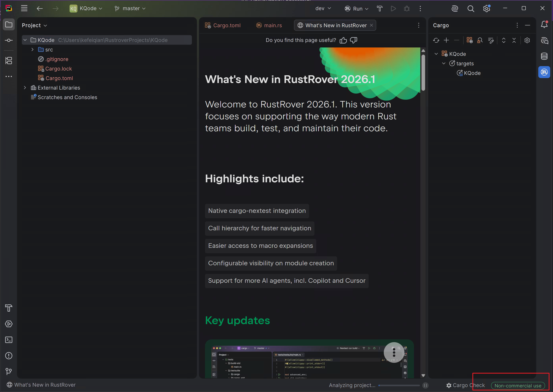Switch to the main.rs tab
The width and height of the screenshot is (553, 392).
click(x=269, y=25)
